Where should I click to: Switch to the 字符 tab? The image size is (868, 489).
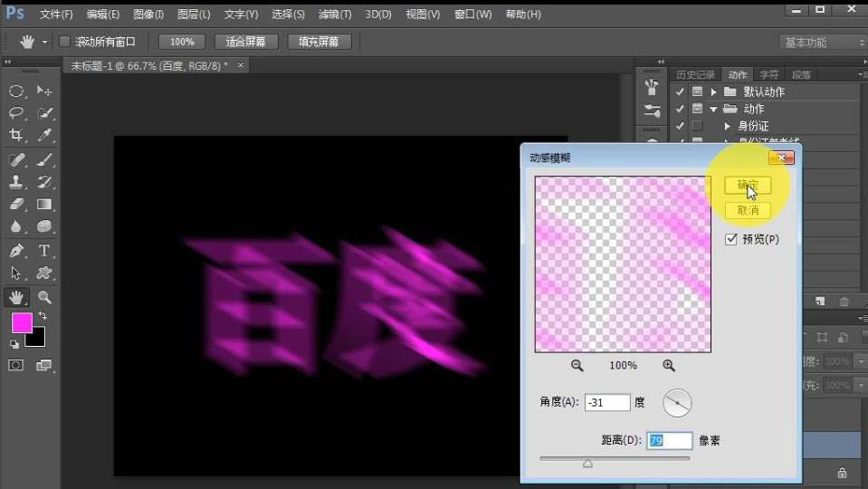click(769, 75)
